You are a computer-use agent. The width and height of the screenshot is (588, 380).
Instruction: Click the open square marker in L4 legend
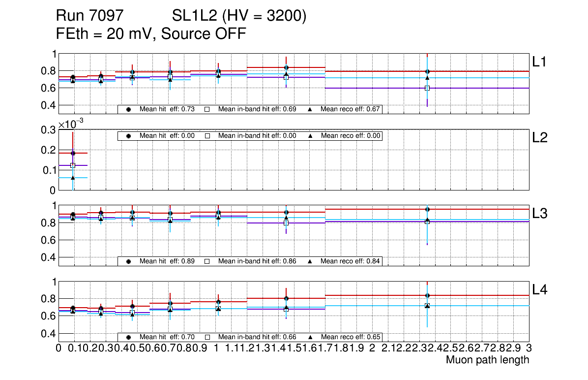(x=207, y=337)
